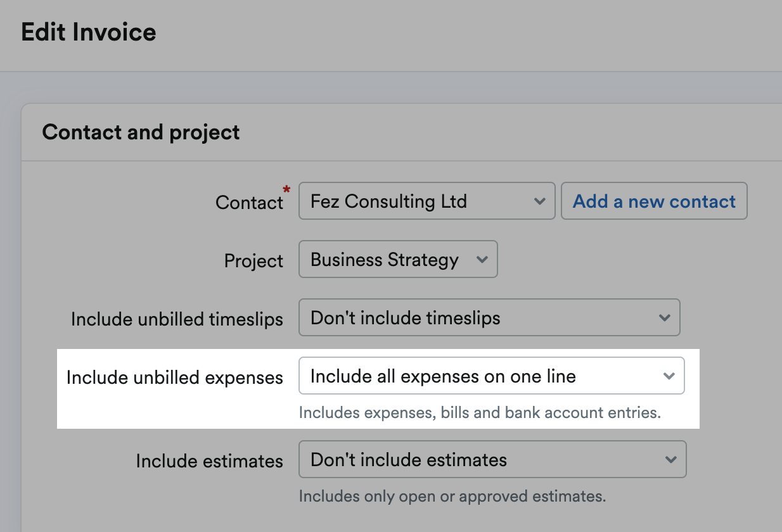Expand the Include estimates dropdown

click(x=492, y=459)
